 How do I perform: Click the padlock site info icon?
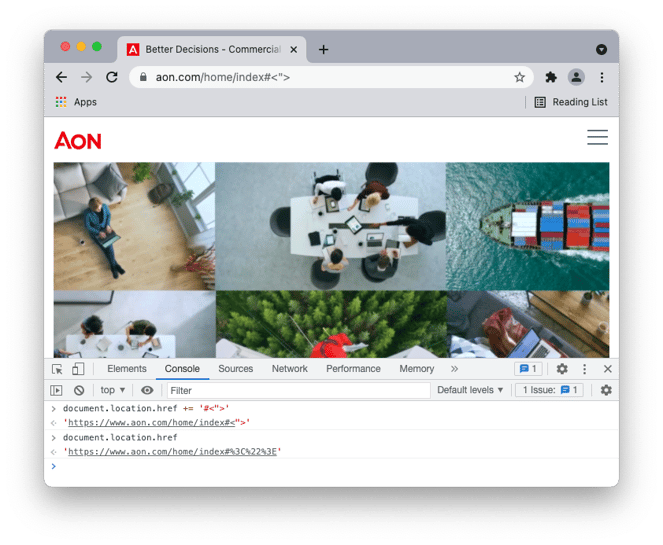pyautogui.click(x=143, y=77)
